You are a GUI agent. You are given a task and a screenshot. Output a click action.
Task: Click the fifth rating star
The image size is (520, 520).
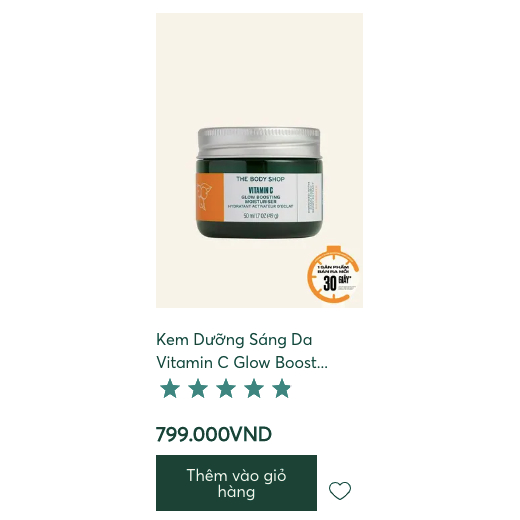[x=282, y=388]
